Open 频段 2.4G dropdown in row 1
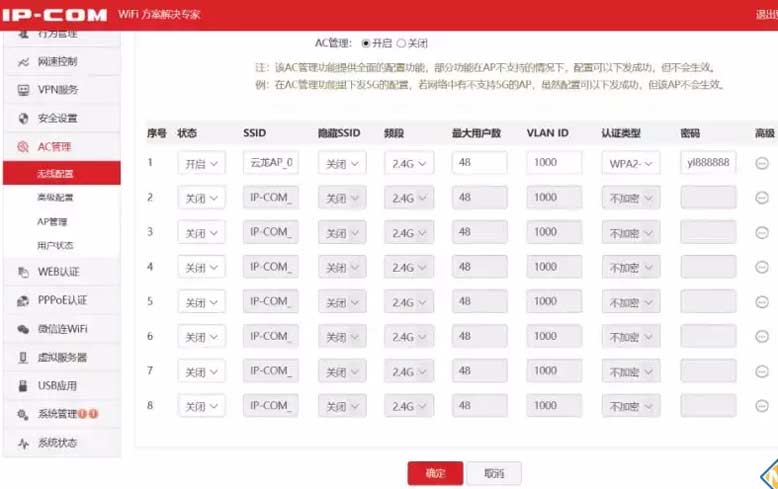The width and height of the screenshot is (778, 489). tap(409, 163)
